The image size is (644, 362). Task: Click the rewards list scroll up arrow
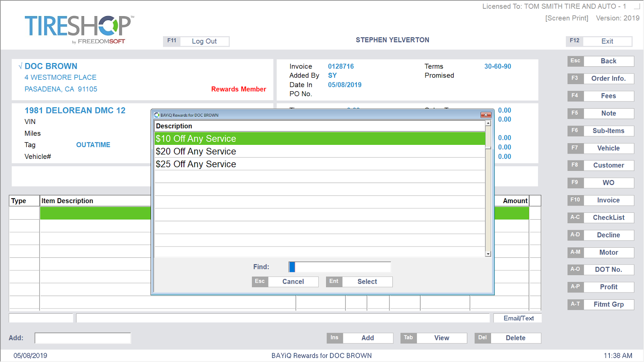(x=488, y=123)
